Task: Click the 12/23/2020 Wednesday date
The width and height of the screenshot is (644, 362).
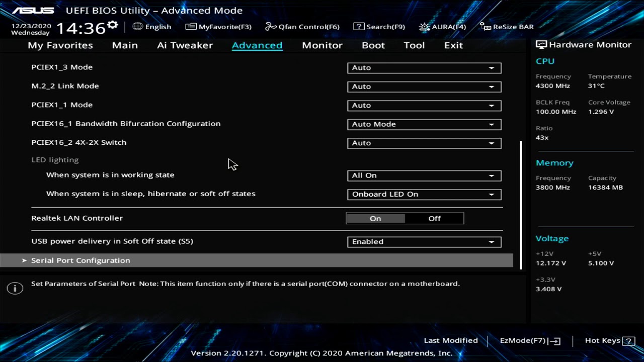Action: [x=31, y=29]
